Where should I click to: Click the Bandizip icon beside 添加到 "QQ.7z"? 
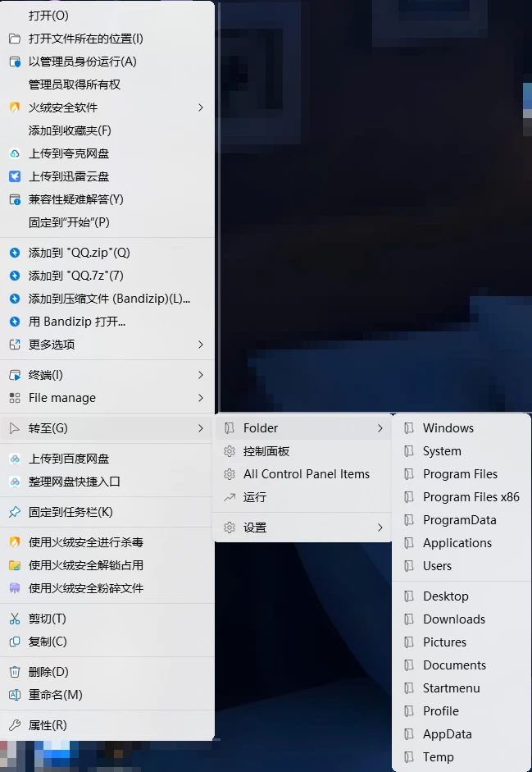(15, 276)
